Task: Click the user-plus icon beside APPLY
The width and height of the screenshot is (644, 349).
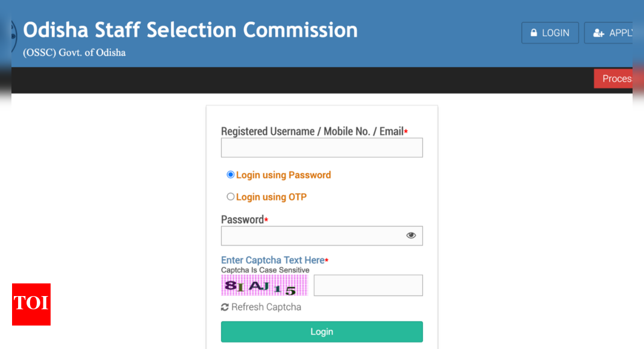Action: pyautogui.click(x=598, y=33)
